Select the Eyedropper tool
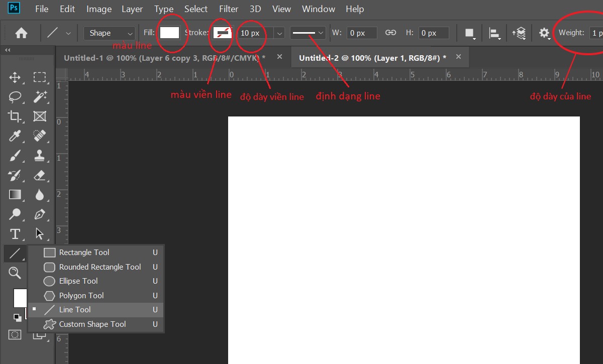Screen dimensions: 603x364 click(x=15, y=136)
